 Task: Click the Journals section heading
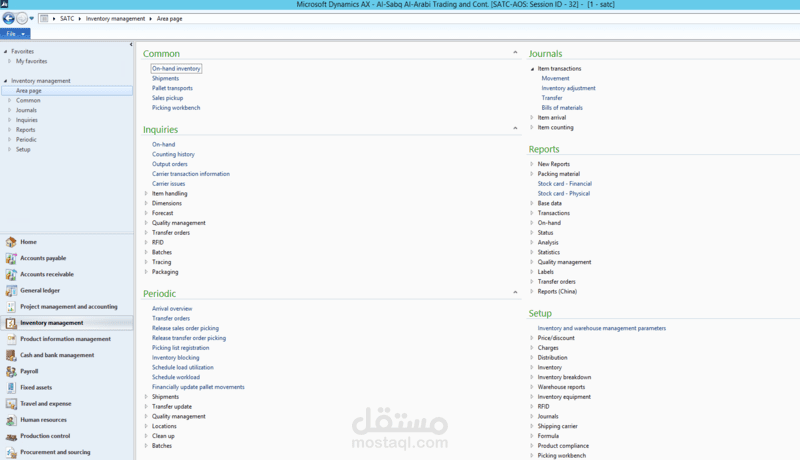click(545, 54)
